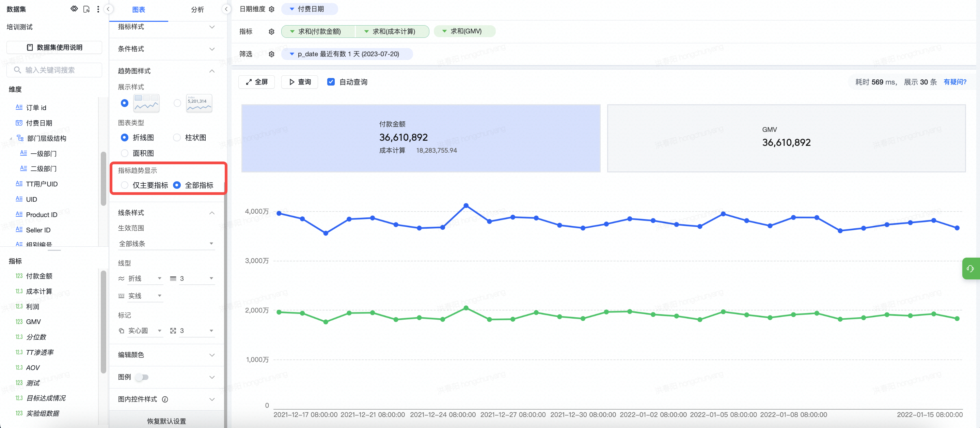
Task: Click the search magnifier icon
Action: click(x=17, y=70)
